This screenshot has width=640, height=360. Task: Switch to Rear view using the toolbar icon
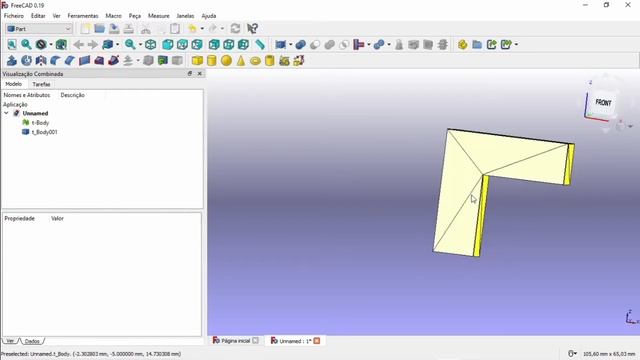(214, 44)
